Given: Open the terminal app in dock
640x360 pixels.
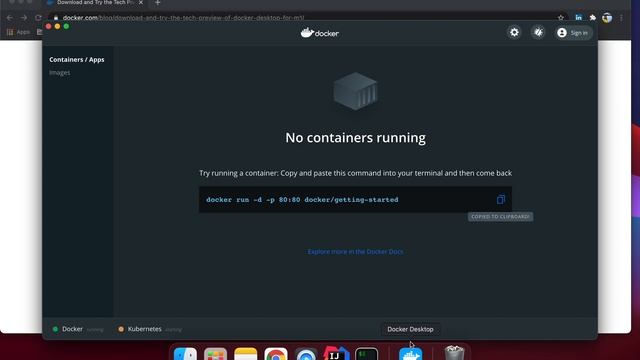Looking at the screenshot, I should [367, 353].
